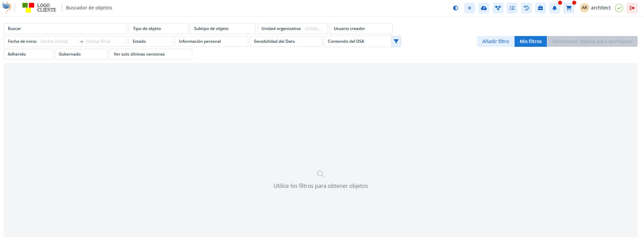Open the briefcase workspace icon
Screen dimensions: 644x237
[540, 8]
